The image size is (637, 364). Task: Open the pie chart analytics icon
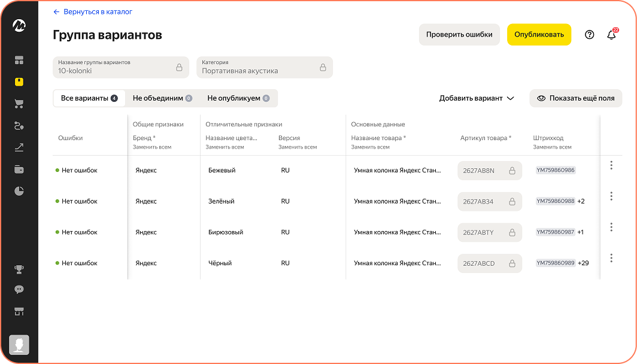[19, 192]
